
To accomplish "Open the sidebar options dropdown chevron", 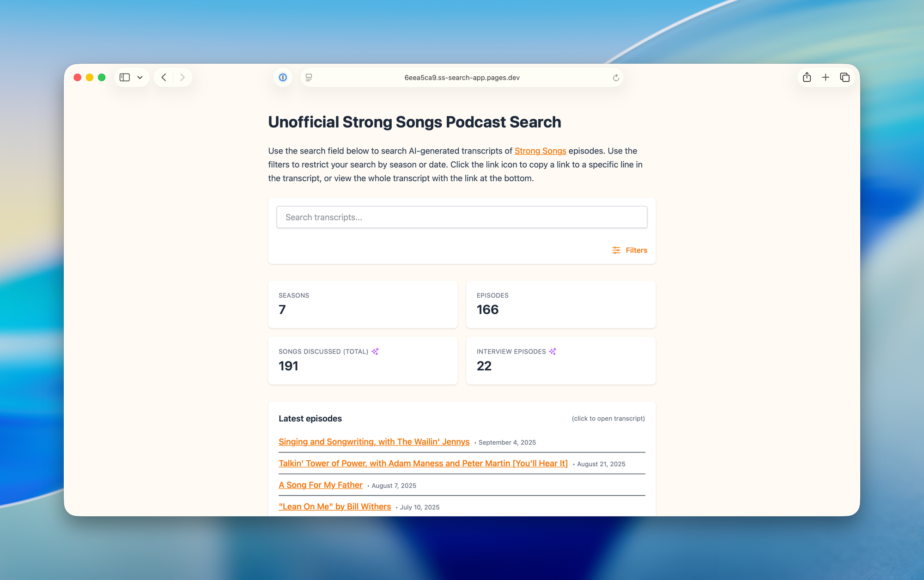I will [x=140, y=78].
